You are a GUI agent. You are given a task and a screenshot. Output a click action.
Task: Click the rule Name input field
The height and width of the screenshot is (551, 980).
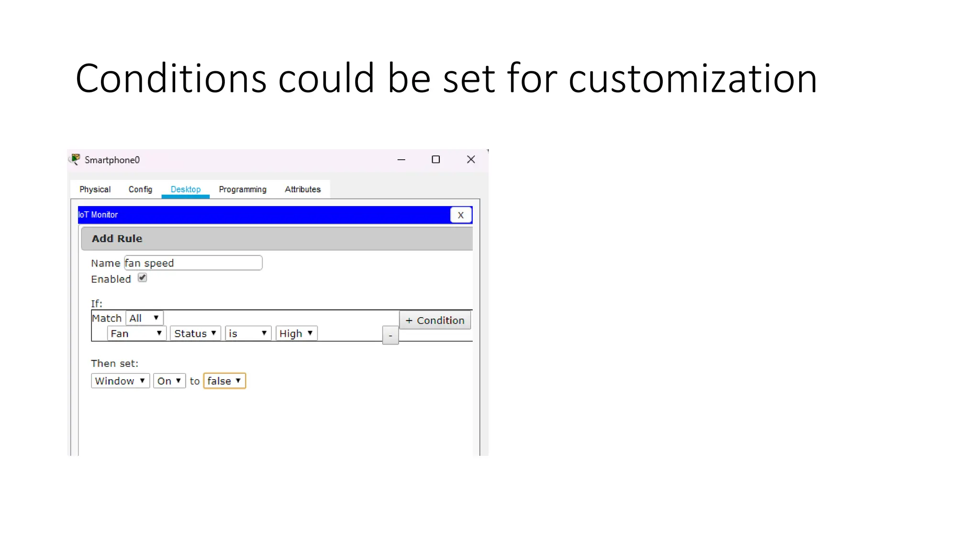click(193, 263)
